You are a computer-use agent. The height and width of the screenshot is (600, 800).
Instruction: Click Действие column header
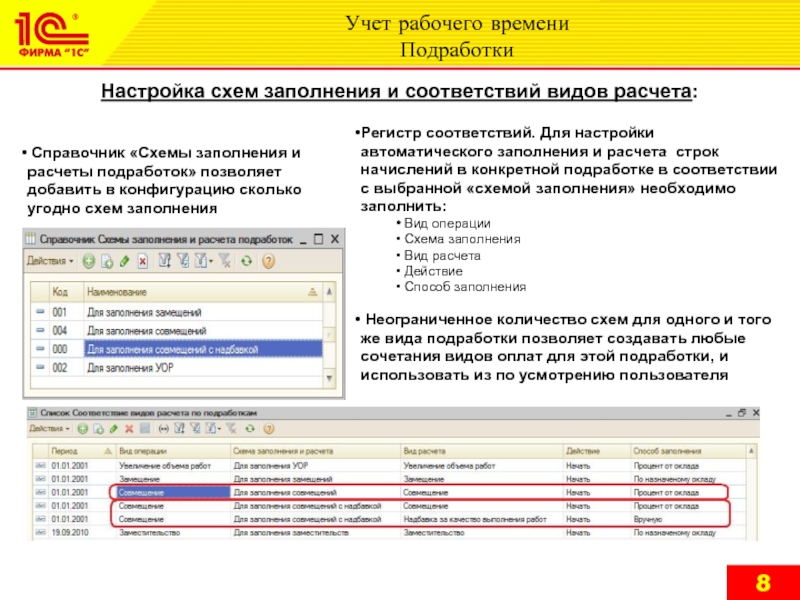pyautogui.click(x=596, y=451)
